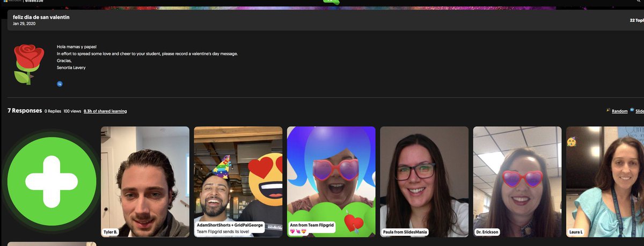Open AdamShortShorts + GridPalGeorge video response
The height and width of the screenshot is (246, 644).
[238, 182]
